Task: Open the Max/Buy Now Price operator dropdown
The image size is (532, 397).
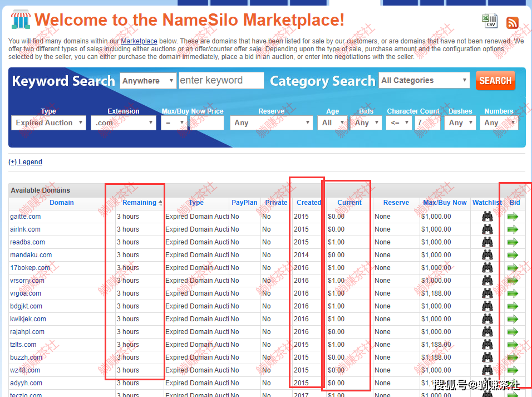Action: click(x=174, y=122)
